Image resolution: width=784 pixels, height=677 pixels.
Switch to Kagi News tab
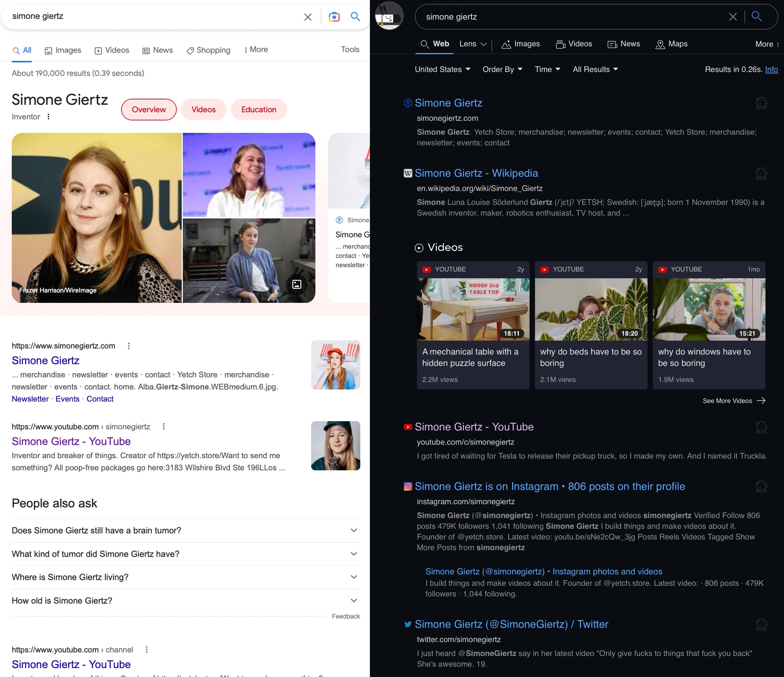pyautogui.click(x=624, y=44)
